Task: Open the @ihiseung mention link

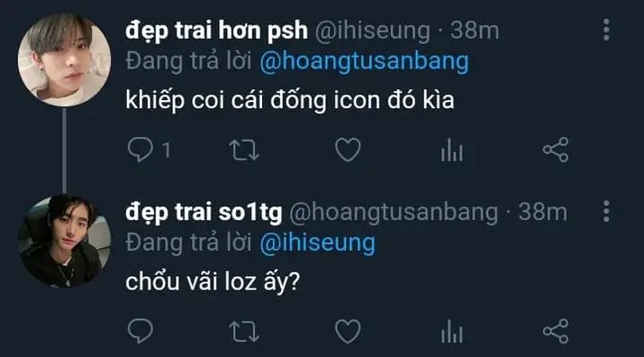Action: tap(317, 243)
